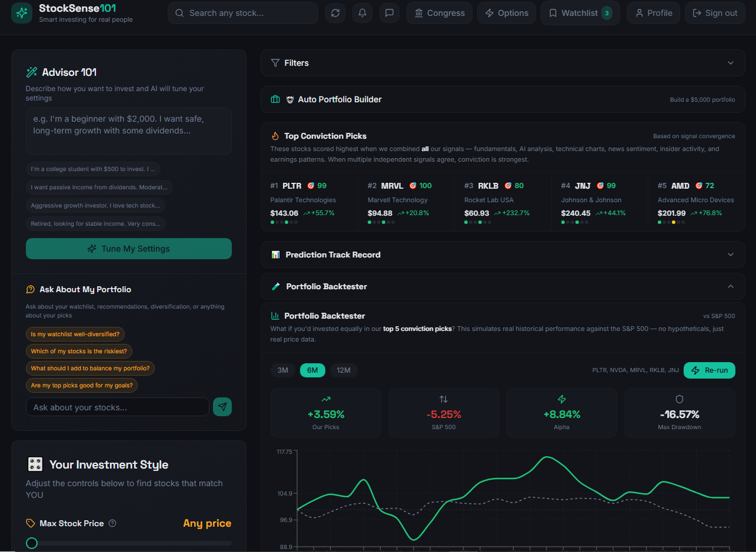Collapse the Portfolio Backtester section
Screen dimensions: 756x552
pyautogui.click(x=731, y=286)
